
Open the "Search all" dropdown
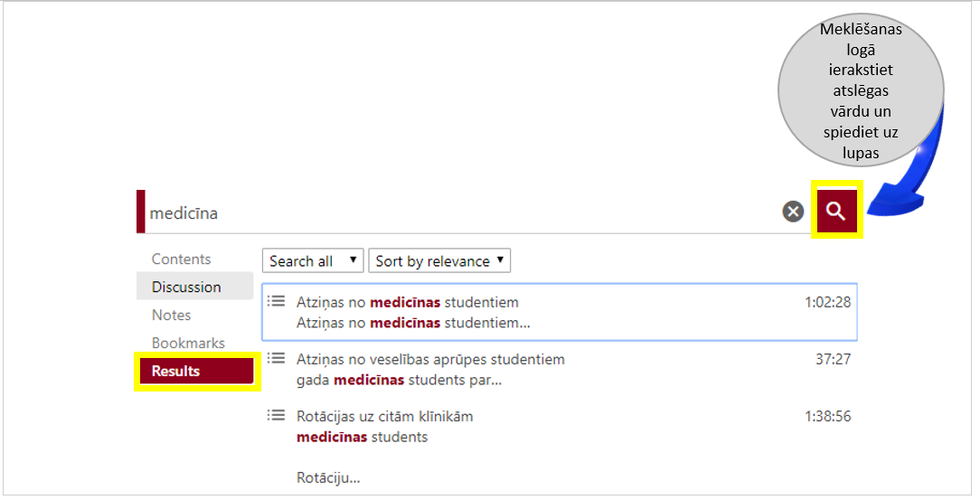tap(313, 261)
